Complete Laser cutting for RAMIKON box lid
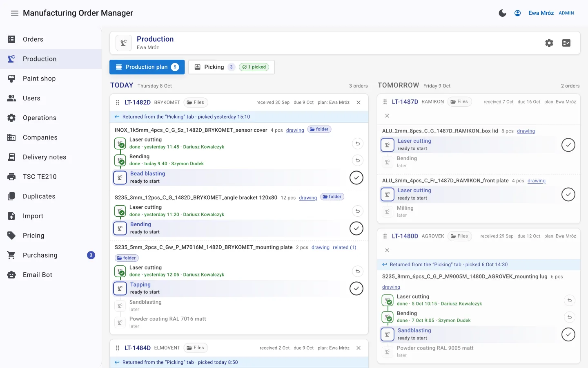Screen dimensions: 588x368 tap(568, 145)
